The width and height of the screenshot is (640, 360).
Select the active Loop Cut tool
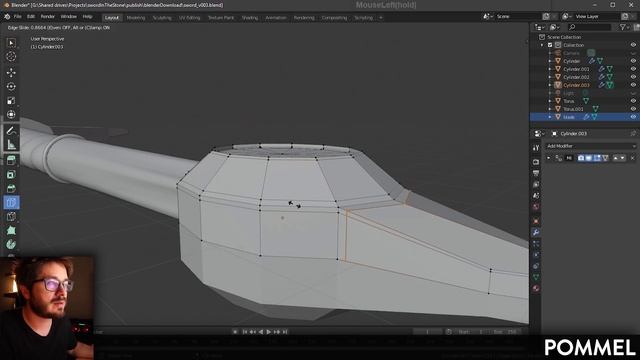click(x=11, y=202)
